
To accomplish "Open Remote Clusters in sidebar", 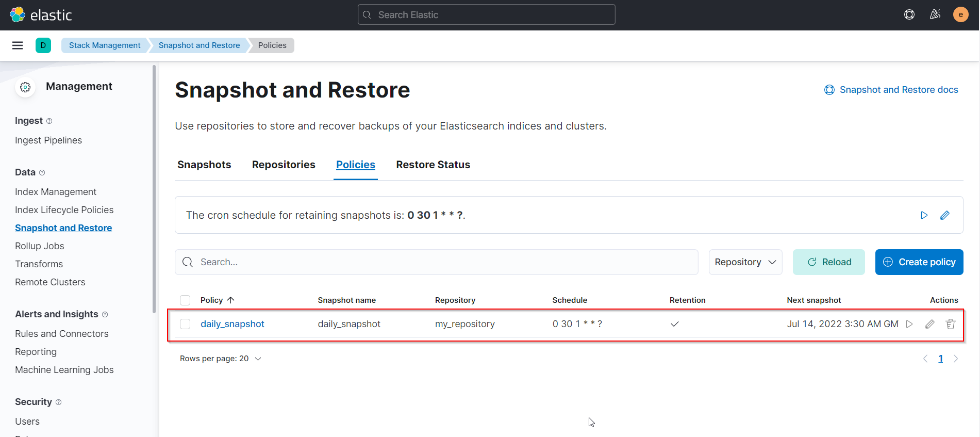I will pyautogui.click(x=50, y=282).
